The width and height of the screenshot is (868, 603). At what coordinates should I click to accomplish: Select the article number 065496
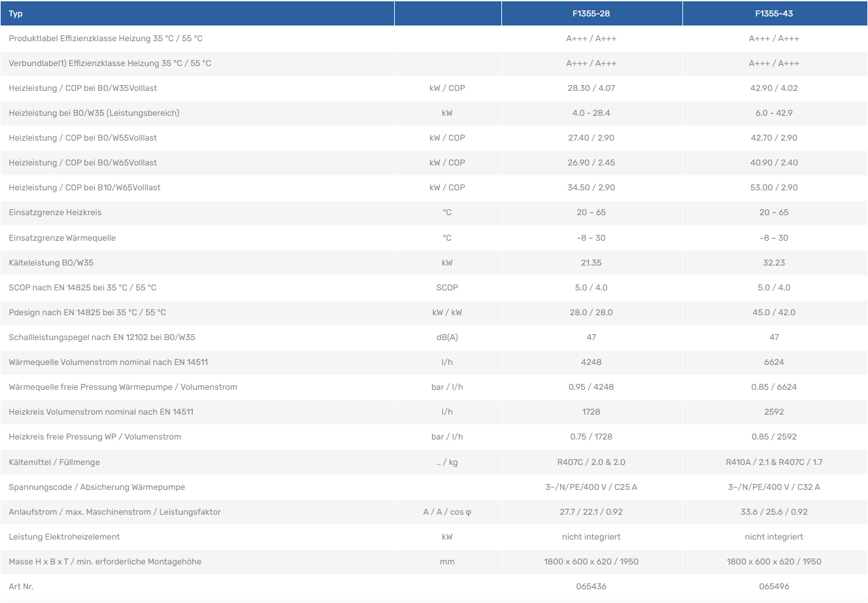point(774,587)
